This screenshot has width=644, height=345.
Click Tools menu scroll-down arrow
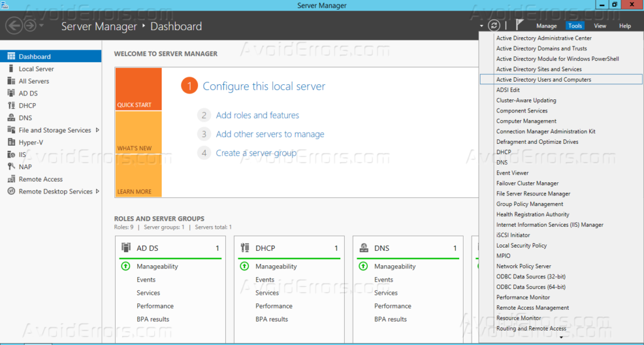561,337
